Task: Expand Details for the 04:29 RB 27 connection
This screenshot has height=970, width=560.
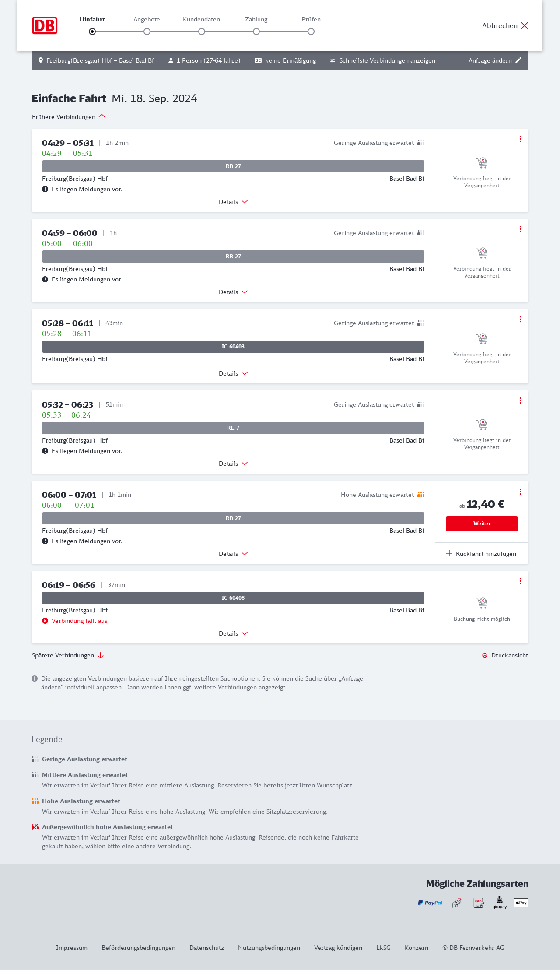Action: click(233, 202)
